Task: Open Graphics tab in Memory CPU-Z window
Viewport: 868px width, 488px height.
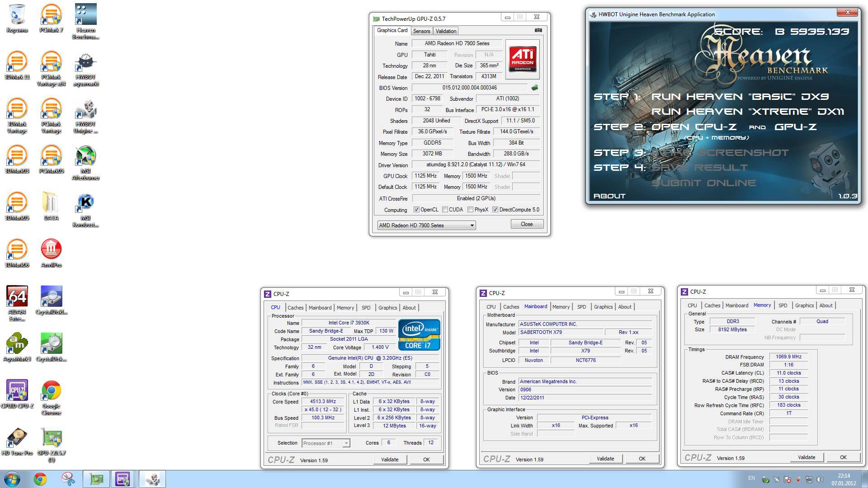Action: click(804, 305)
